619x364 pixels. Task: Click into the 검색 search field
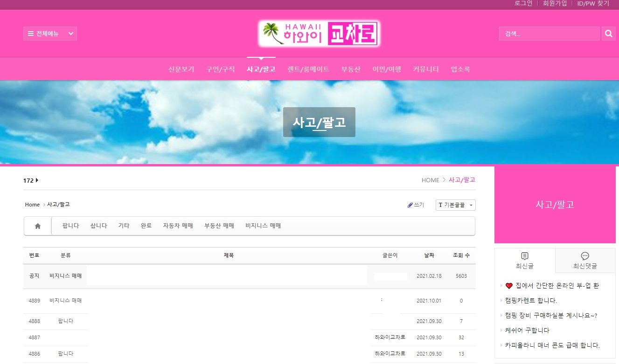click(549, 34)
